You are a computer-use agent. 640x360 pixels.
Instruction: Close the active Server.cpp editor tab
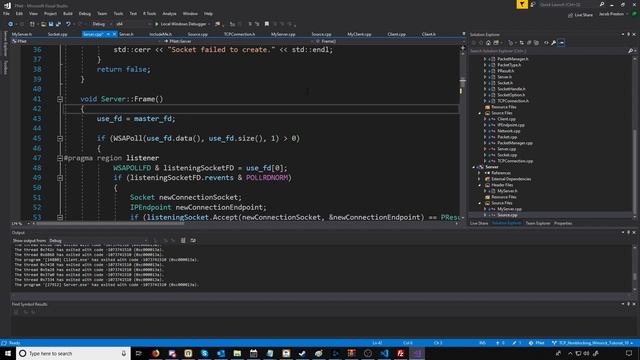coord(114,34)
